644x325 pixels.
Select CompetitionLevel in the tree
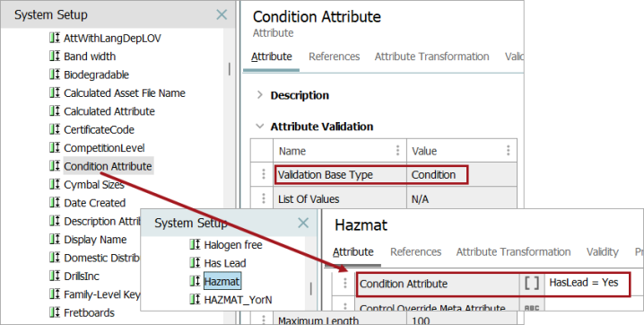pos(104,148)
